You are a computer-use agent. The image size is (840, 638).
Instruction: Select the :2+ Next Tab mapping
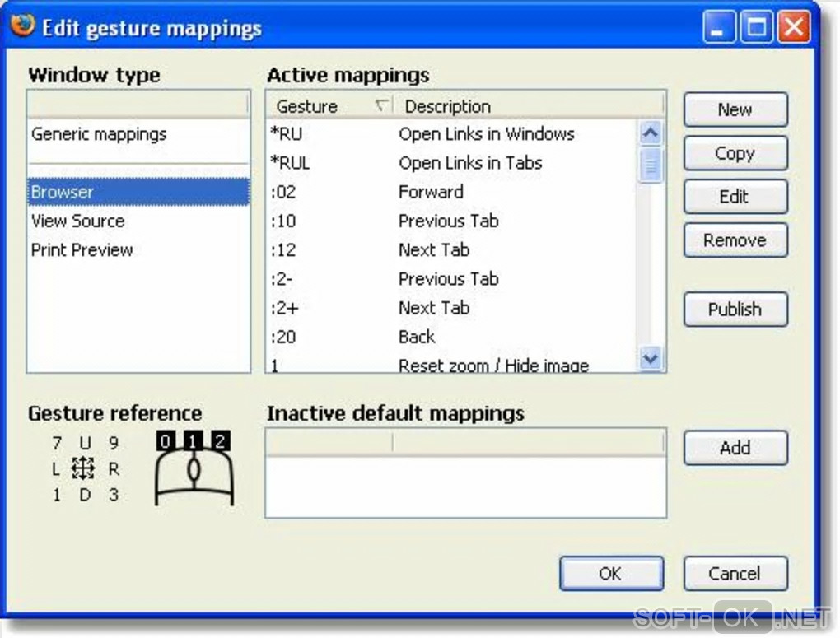pyautogui.click(x=451, y=308)
